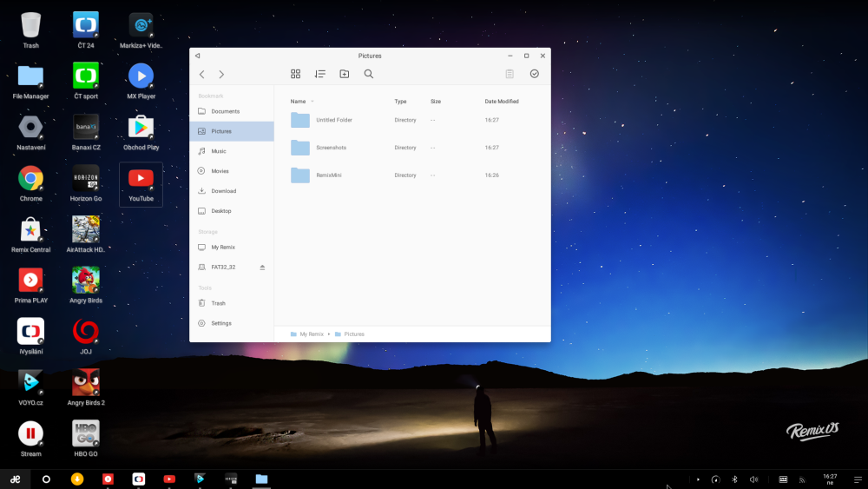The height and width of the screenshot is (489, 868).
Task: Open the notification panel menu icon
Action: pyautogui.click(x=858, y=479)
